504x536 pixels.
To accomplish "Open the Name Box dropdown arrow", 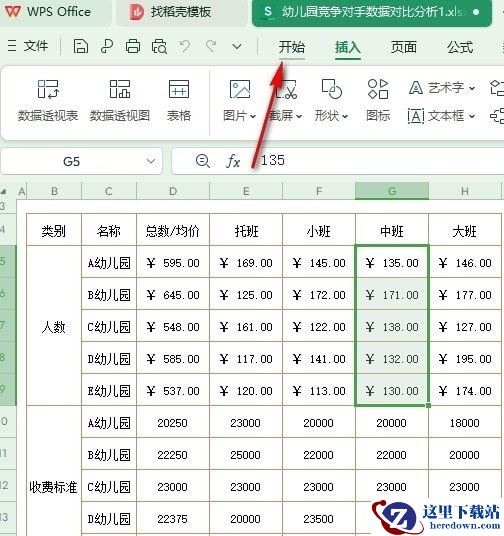I will click(151, 161).
